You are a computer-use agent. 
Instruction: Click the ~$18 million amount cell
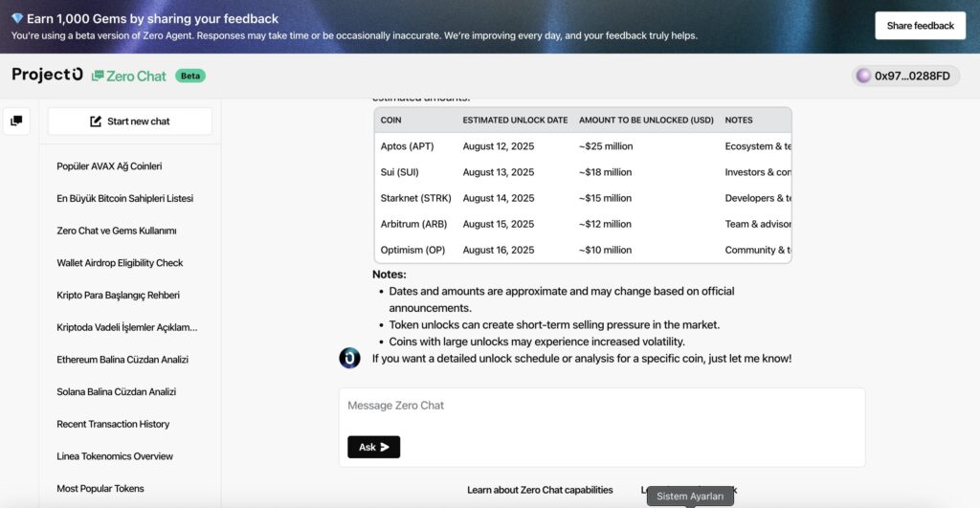pos(605,172)
